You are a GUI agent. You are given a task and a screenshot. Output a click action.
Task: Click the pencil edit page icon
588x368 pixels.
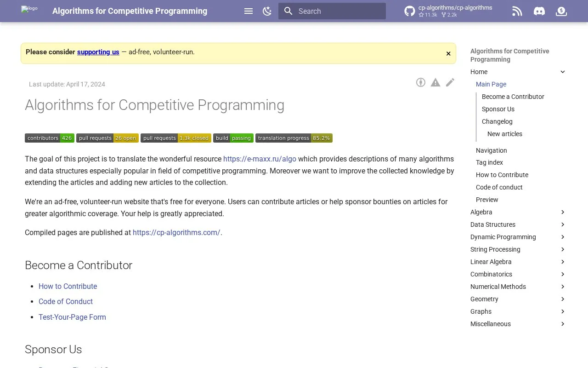click(x=450, y=82)
